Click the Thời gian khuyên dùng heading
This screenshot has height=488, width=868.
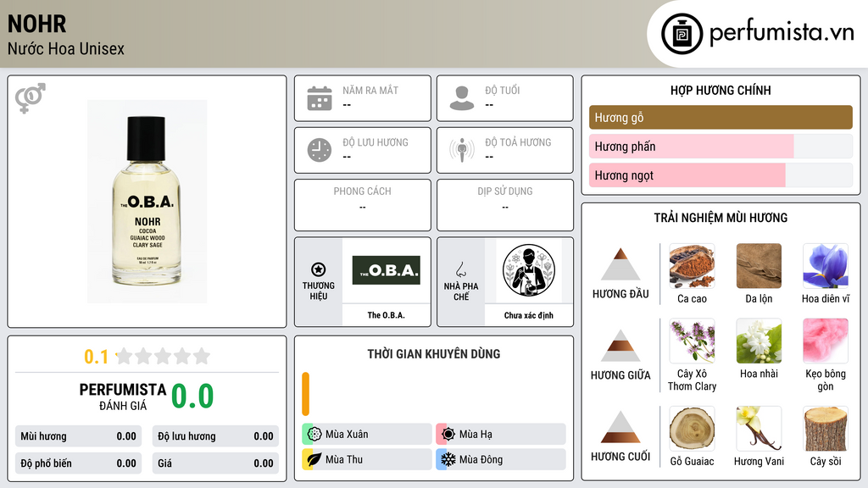point(434,354)
